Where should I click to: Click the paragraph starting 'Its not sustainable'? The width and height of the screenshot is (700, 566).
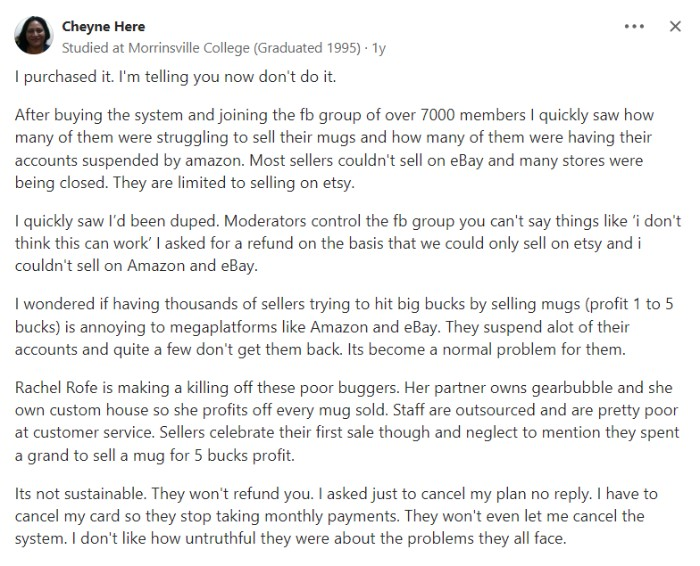tap(336, 516)
